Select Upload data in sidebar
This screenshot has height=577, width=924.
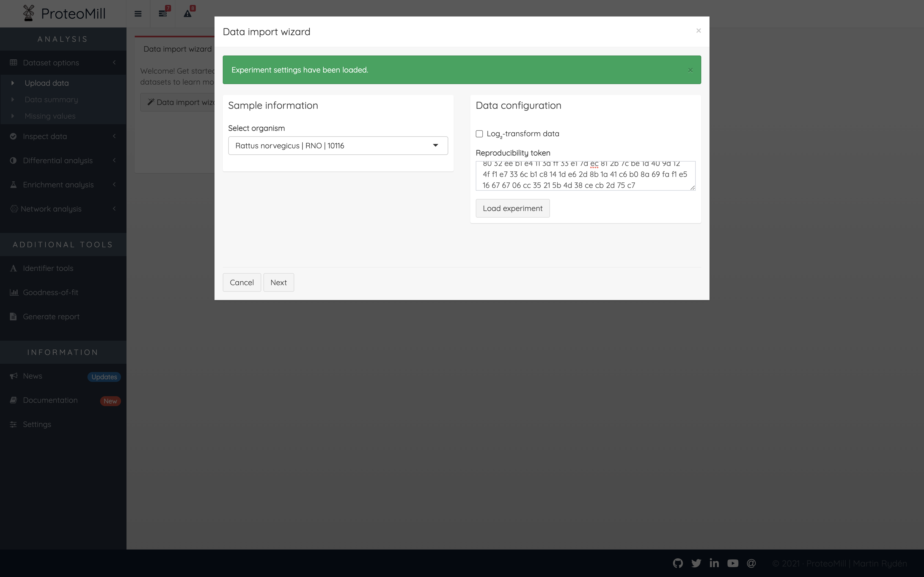pyautogui.click(x=46, y=83)
